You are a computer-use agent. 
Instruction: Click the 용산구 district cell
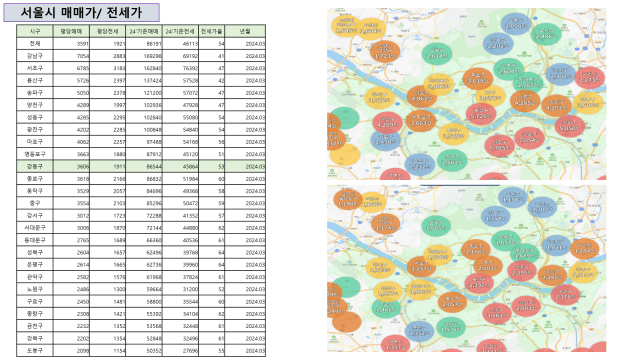[35, 80]
